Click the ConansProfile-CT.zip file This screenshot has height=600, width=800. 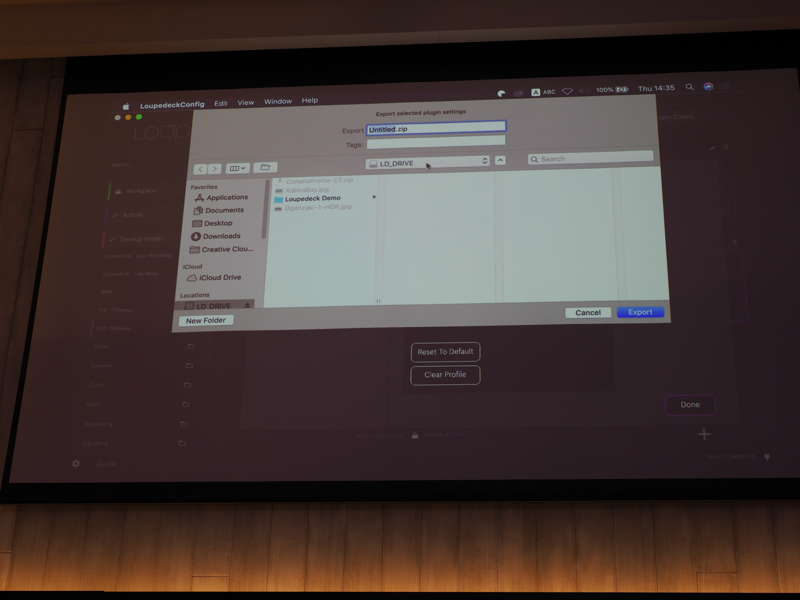click(x=319, y=181)
